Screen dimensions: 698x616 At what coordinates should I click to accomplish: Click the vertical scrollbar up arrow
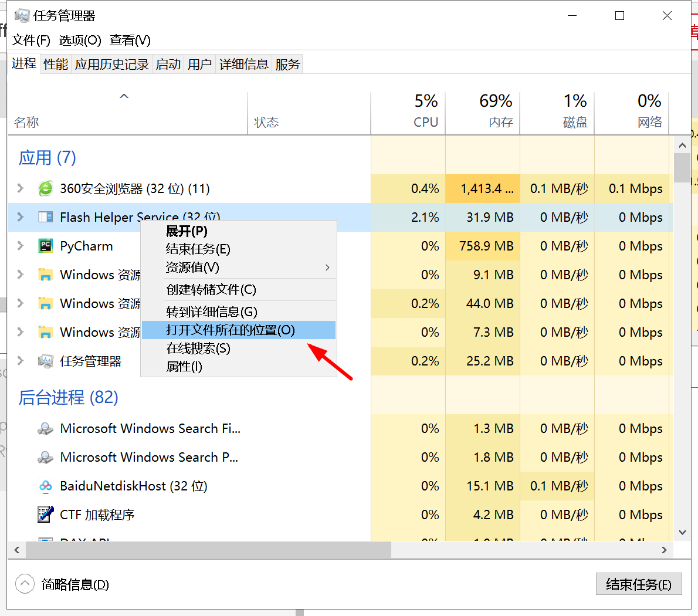click(682, 145)
